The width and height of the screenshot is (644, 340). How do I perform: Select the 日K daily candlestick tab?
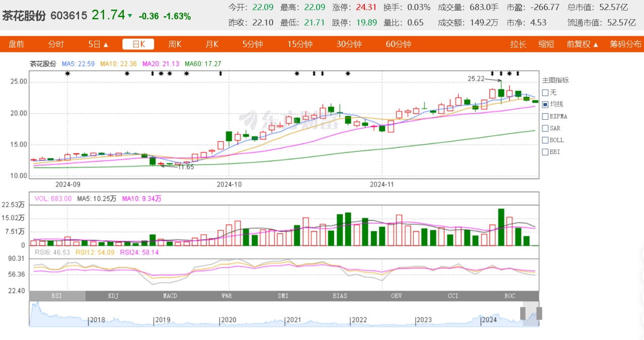tap(138, 44)
